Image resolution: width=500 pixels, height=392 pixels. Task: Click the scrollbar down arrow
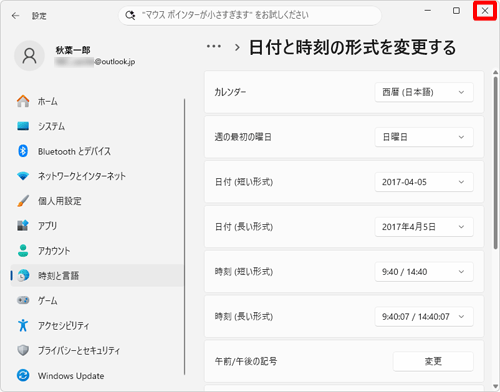(x=496, y=386)
